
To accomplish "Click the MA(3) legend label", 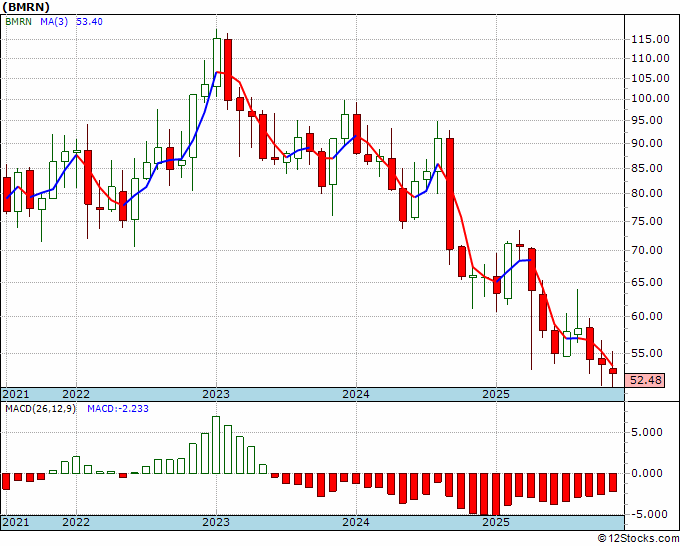I will 54,21.
